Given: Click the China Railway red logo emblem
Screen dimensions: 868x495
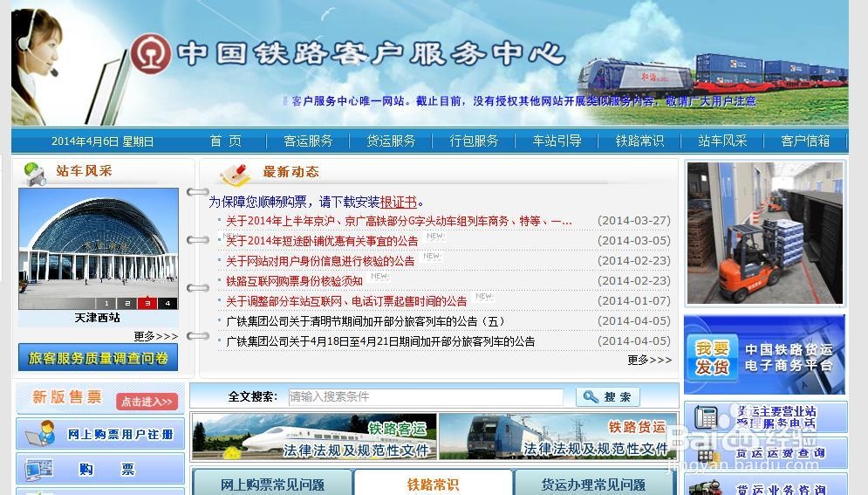Looking at the screenshot, I should (x=151, y=54).
